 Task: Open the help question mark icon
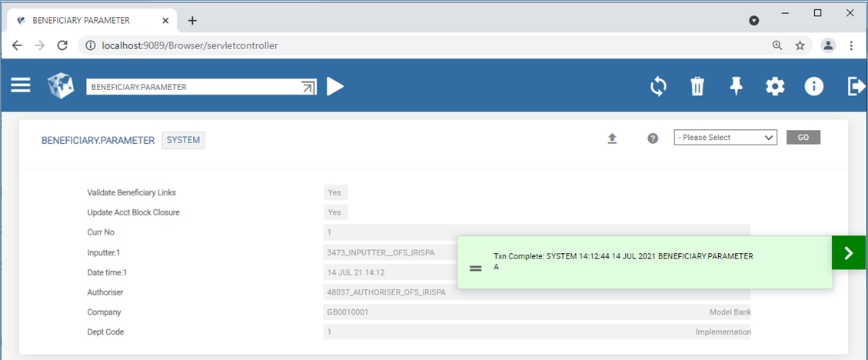point(653,138)
